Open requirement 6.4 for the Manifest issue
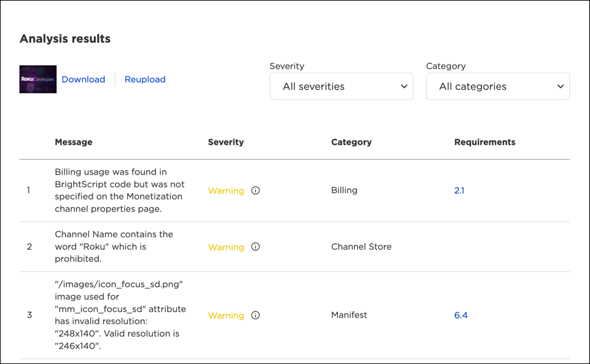 (461, 315)
